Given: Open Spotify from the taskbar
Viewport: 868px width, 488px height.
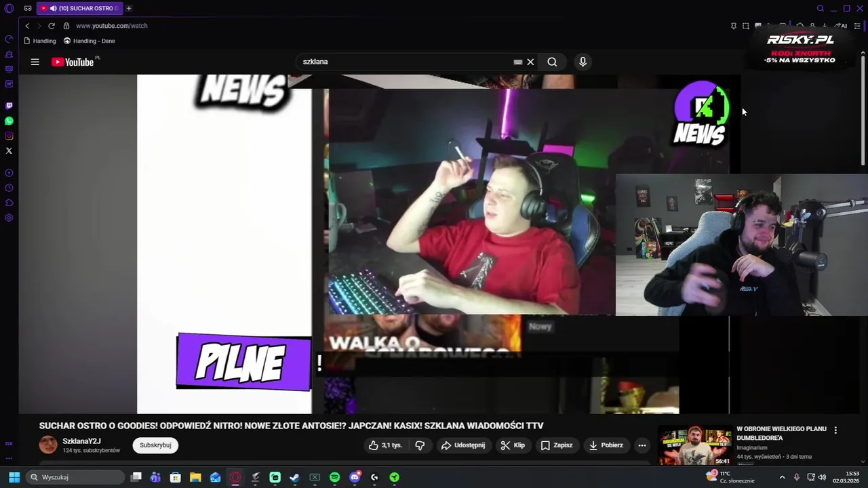Looking at the screenshot, I should tap(334, 477).
